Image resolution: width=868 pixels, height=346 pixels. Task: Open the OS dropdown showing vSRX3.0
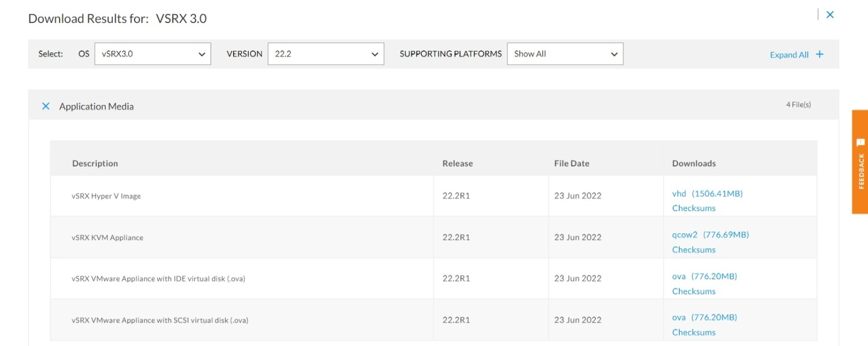pos(152,54)
